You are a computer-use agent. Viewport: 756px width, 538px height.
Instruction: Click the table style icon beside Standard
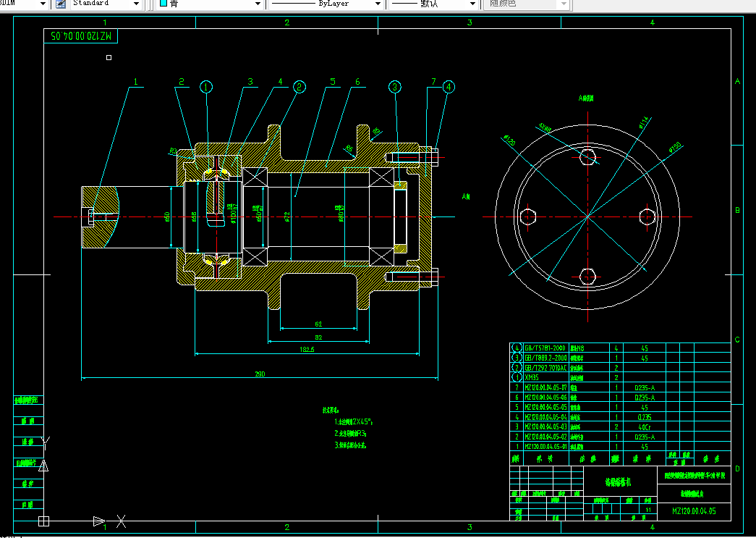[61, 4]
